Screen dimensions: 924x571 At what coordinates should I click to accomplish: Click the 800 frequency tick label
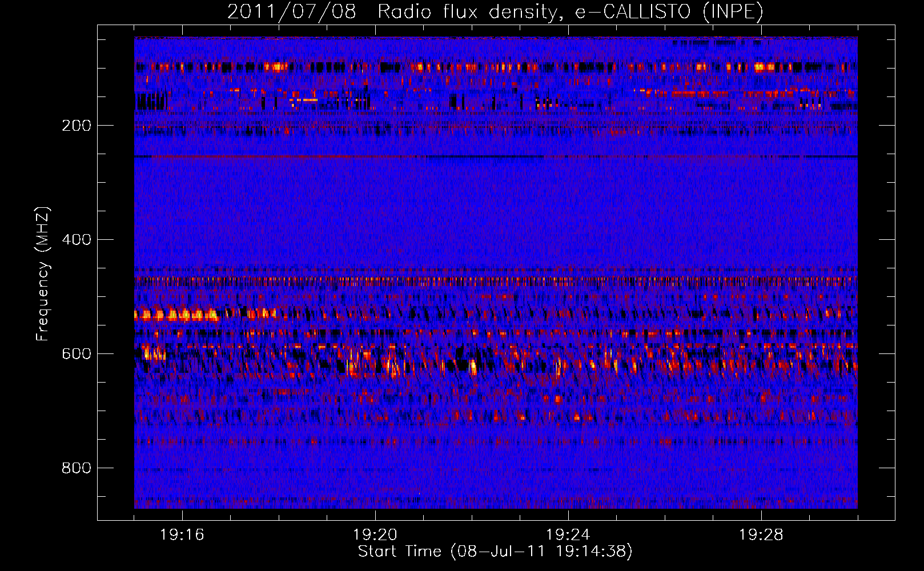pyautogui.click(x=77, y=468)
